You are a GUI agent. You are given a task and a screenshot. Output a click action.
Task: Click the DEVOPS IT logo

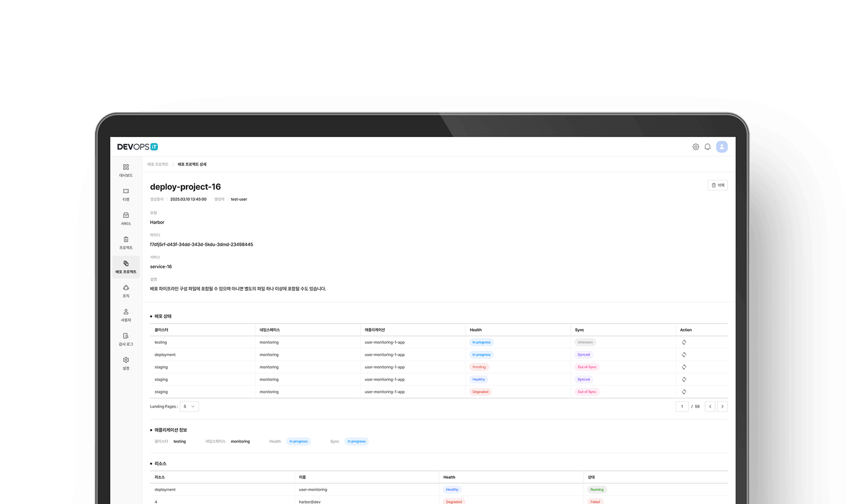pos(138,147)
